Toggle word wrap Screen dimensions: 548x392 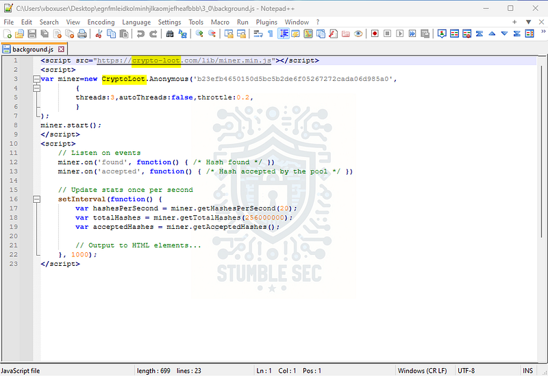pos(258,34)
